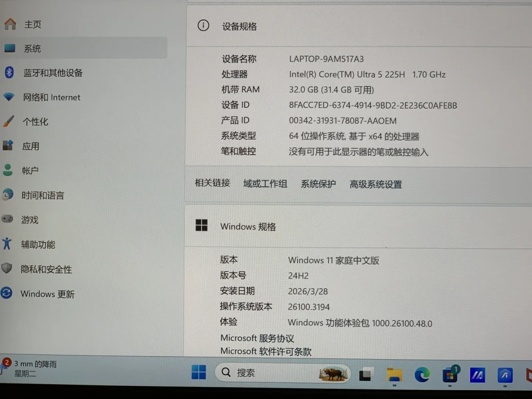This screenshot has height=399, width=532.
Task: Open Windows 更新 settings page
Action: click(x=47, y=294)
